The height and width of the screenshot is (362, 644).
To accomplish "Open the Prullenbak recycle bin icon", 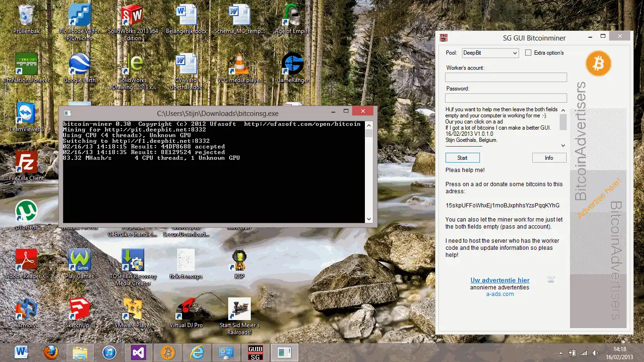I will tap(26, 19).
